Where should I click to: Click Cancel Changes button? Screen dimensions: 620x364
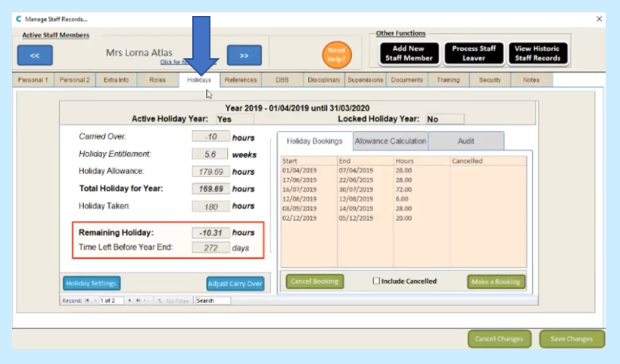(x=499, y=339)
